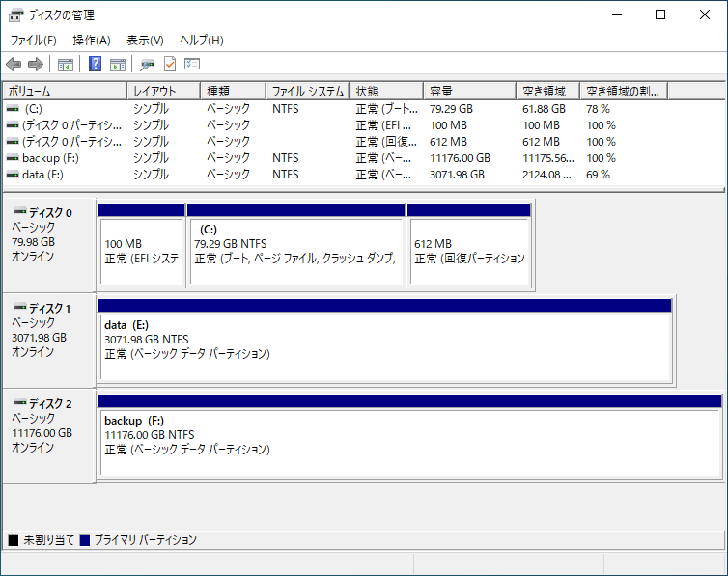Viewport: 728px width, 576px height.
Task: Click the Disk Management title bar icon
Action: [x=15, y=15]
